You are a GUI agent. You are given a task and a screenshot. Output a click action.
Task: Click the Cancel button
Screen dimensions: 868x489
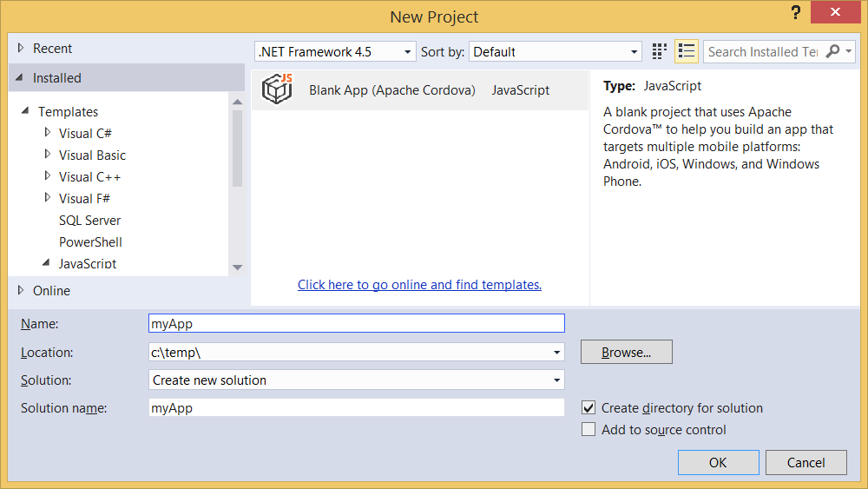806,462
